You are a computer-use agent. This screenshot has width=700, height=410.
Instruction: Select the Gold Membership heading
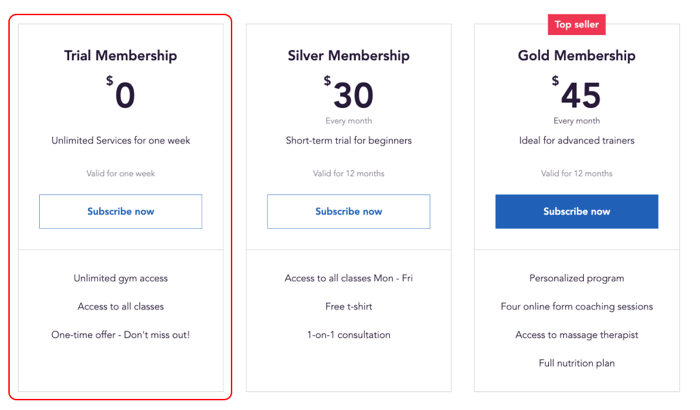(576, 55)
